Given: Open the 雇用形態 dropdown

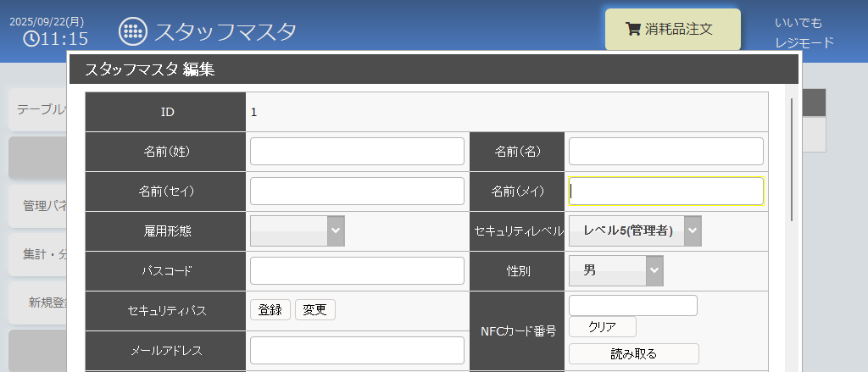Looking at the screenshot, I should point(297,230).
